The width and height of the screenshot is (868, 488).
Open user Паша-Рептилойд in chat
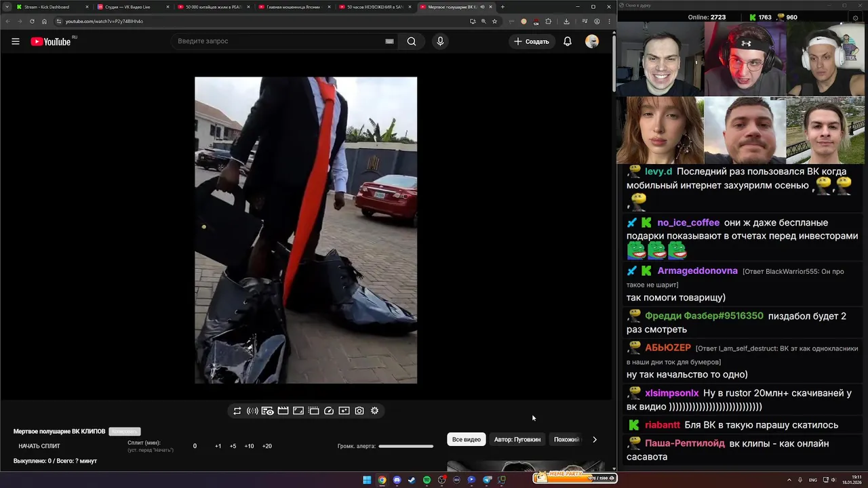(685, 443)
